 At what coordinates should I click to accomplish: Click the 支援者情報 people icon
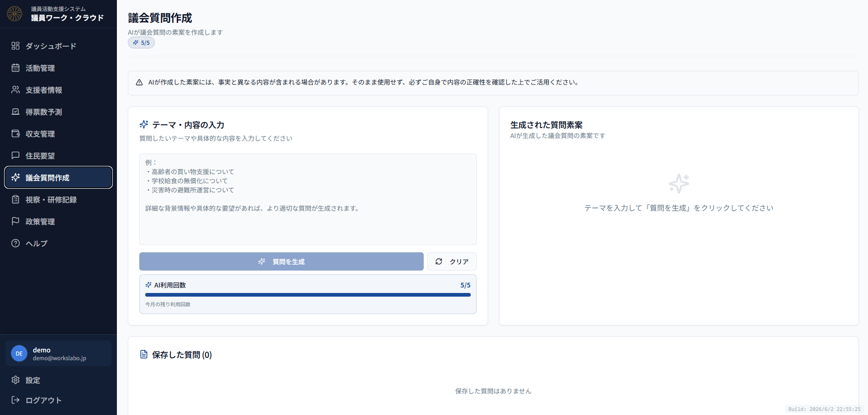pyautogui.click(x=16, y=90)
